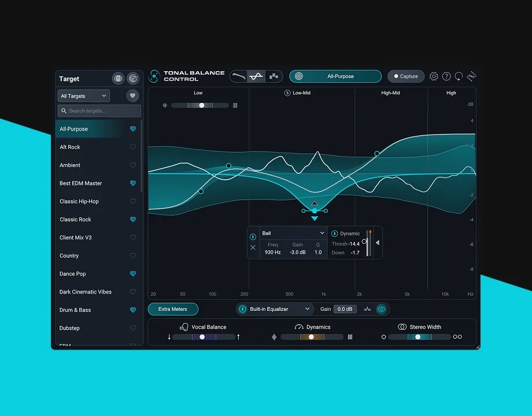This screenshot has height=416, width=532.
Task: Favorite the Alt Rock target
Action: 133,147
